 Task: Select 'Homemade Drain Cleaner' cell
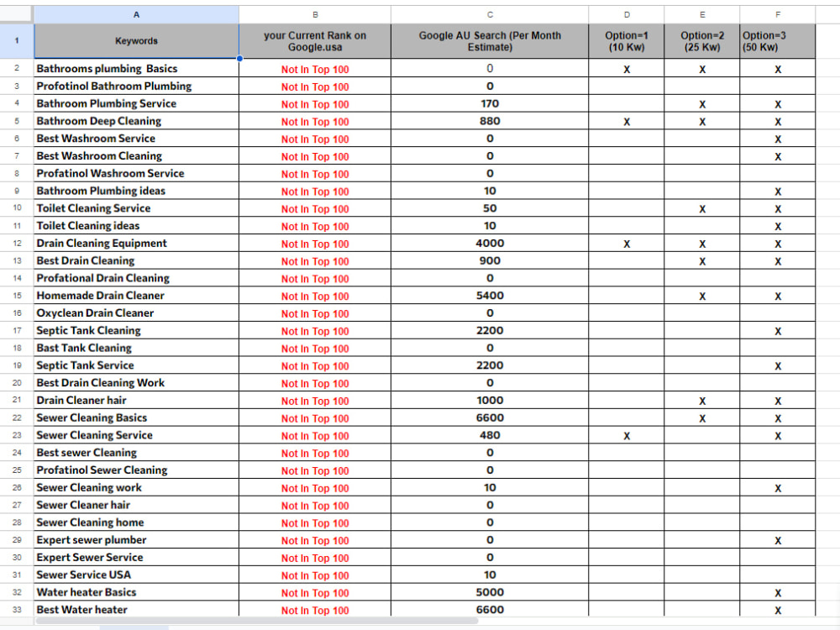point(137,296)
